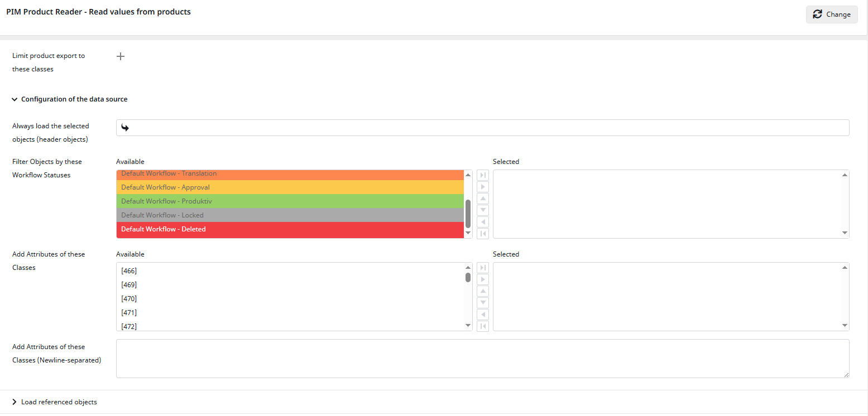Click the header objects arrow icon
868x416 pixels.
(126, 128)
